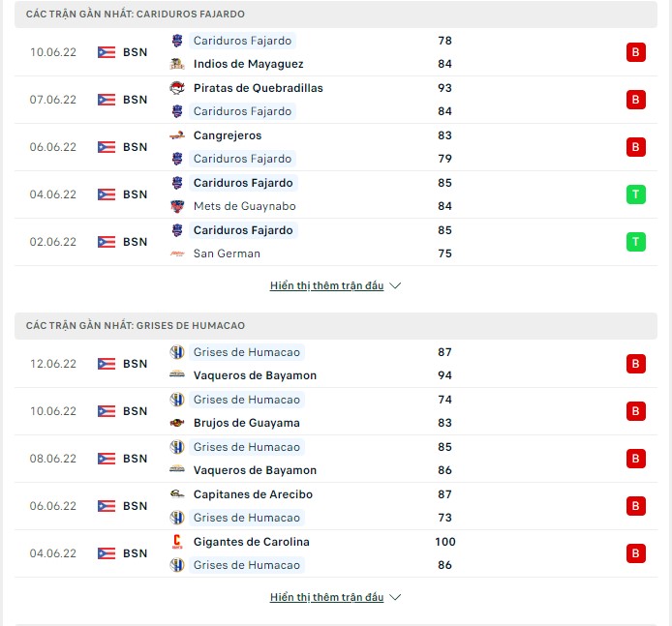The image size is (672, 626).
Task: Click green T badge for Mets de Guaynabo match
Action: tap(635, 194)
